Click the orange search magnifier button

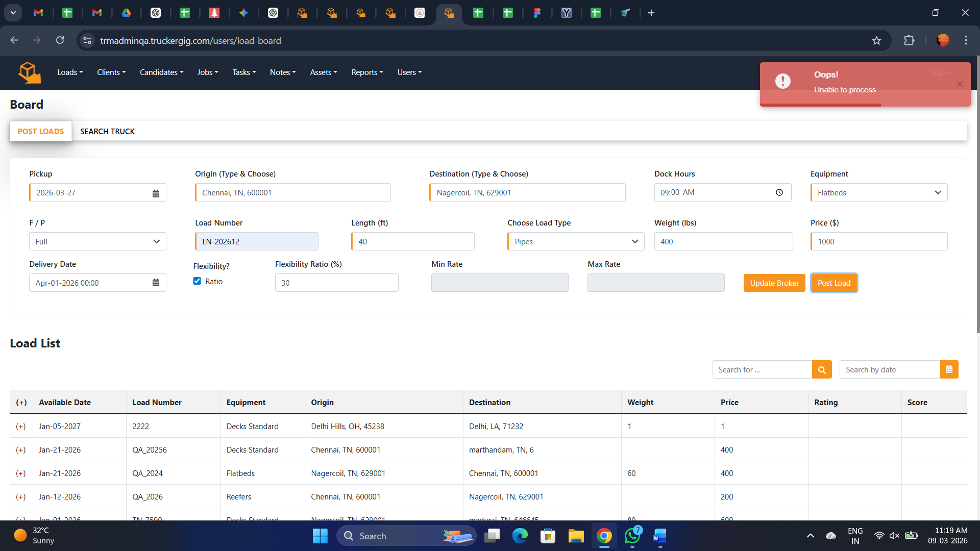pos(821,370)
